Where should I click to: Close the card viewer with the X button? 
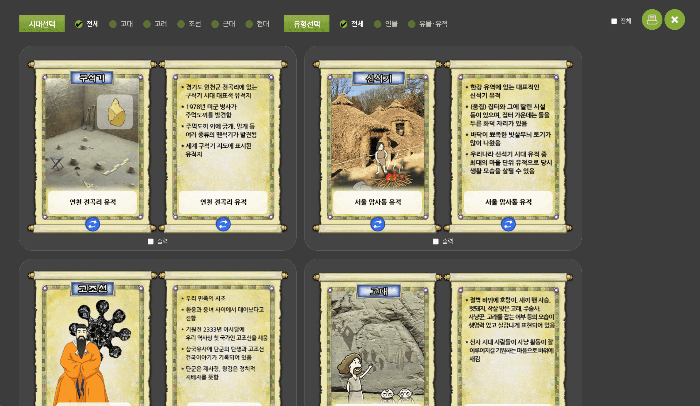pyautogui.click(x=675, y=20)
